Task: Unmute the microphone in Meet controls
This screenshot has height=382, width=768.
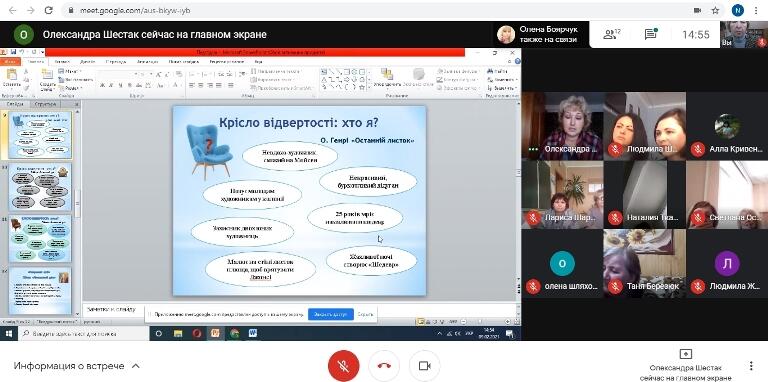Action: [x=343, y=365]
